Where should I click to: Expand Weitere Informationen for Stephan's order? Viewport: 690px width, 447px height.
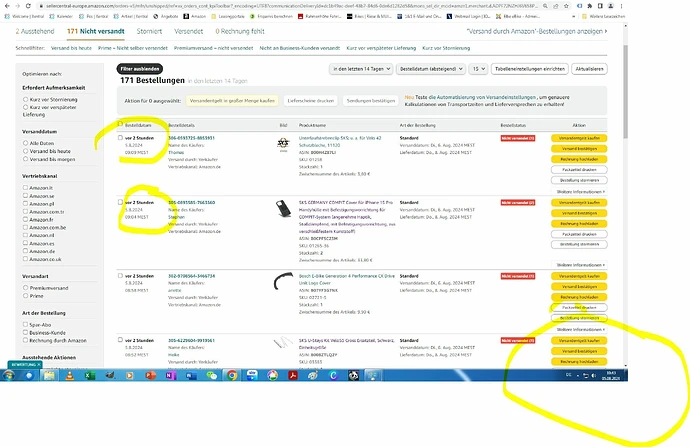[x=580, y=265]
